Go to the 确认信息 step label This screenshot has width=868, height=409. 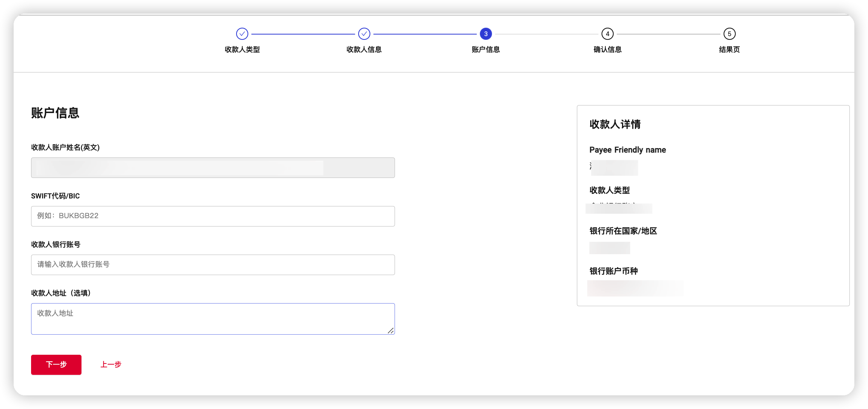tap(607, 50)
